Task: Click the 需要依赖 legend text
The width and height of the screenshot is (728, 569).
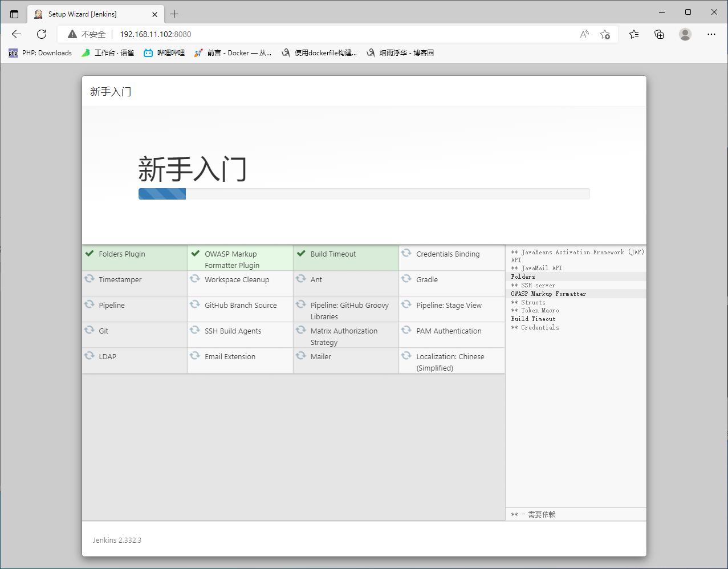Action: [x=542, y=514]
